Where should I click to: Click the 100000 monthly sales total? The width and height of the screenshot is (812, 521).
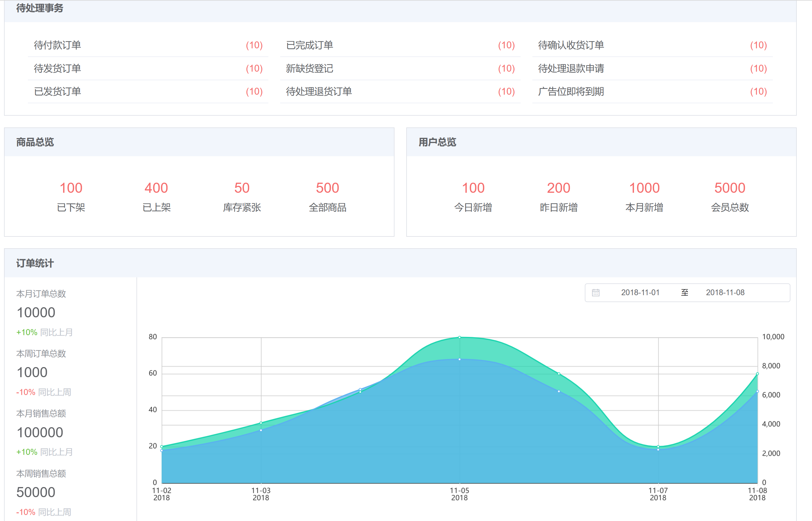pos(40,433)
